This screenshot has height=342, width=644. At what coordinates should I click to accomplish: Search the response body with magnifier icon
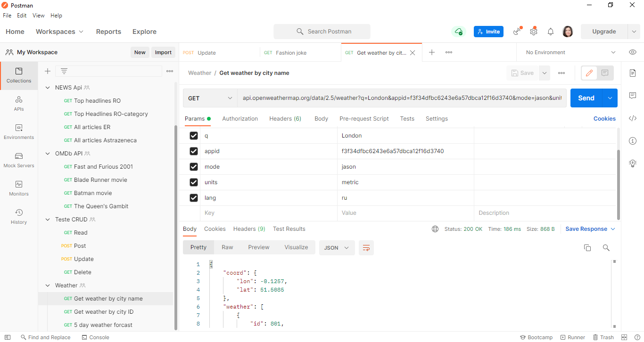[606, 248]
